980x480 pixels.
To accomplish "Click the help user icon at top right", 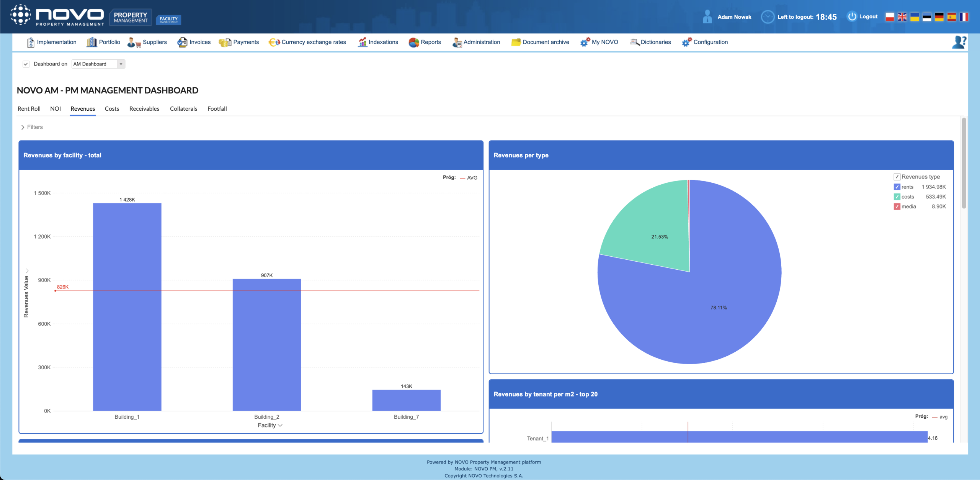I will (959, 42).
